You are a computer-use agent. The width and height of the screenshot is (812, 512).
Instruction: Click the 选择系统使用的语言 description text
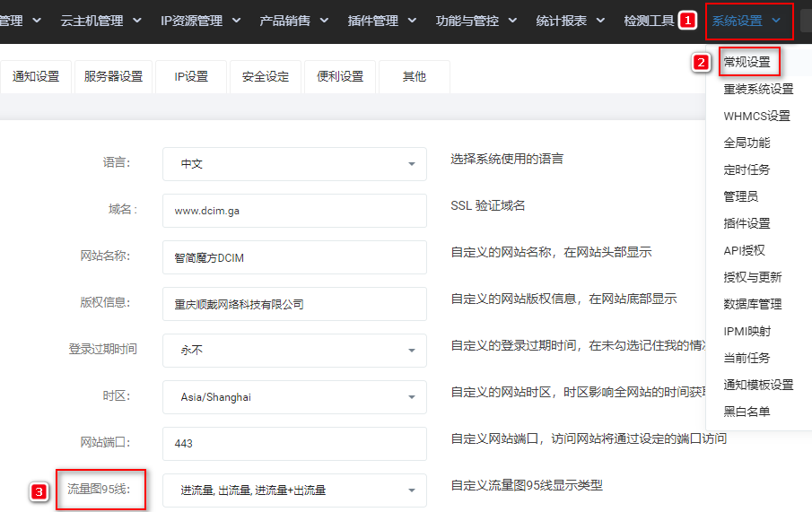pos(507,159)
